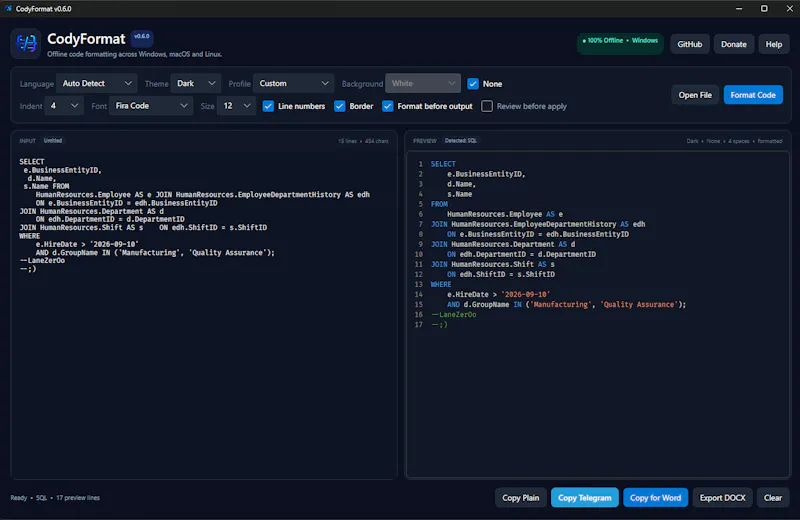Click the Untitled file label

pos(53,140)
